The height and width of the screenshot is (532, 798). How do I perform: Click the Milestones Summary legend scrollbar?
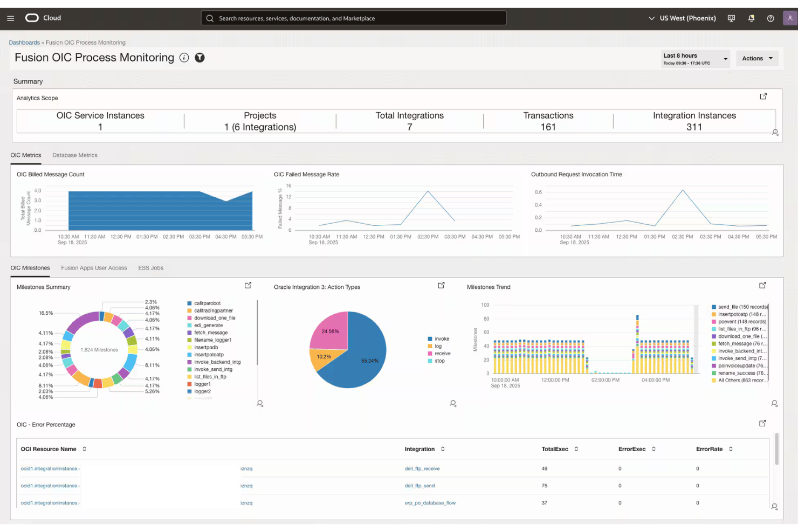[x=257, y=333]
